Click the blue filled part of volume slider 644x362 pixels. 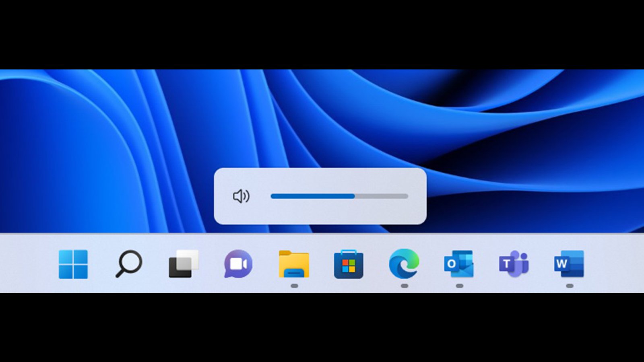312,196
